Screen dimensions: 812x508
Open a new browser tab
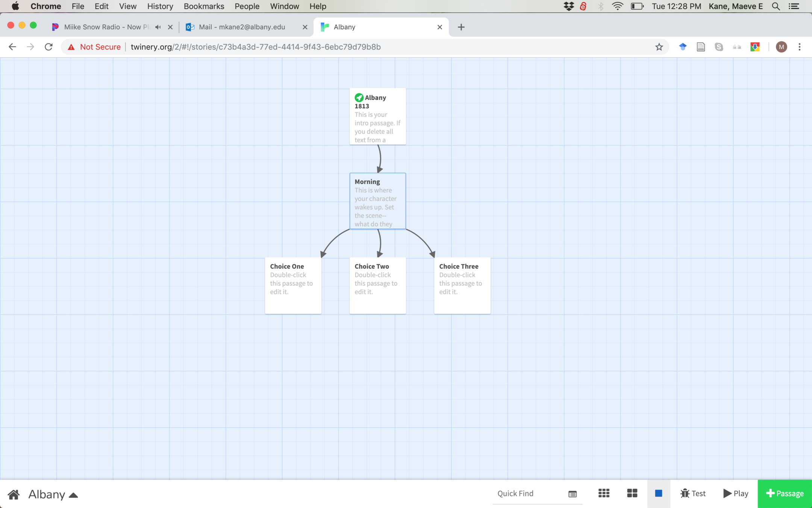pyautogui.click(x=461, y=27)
